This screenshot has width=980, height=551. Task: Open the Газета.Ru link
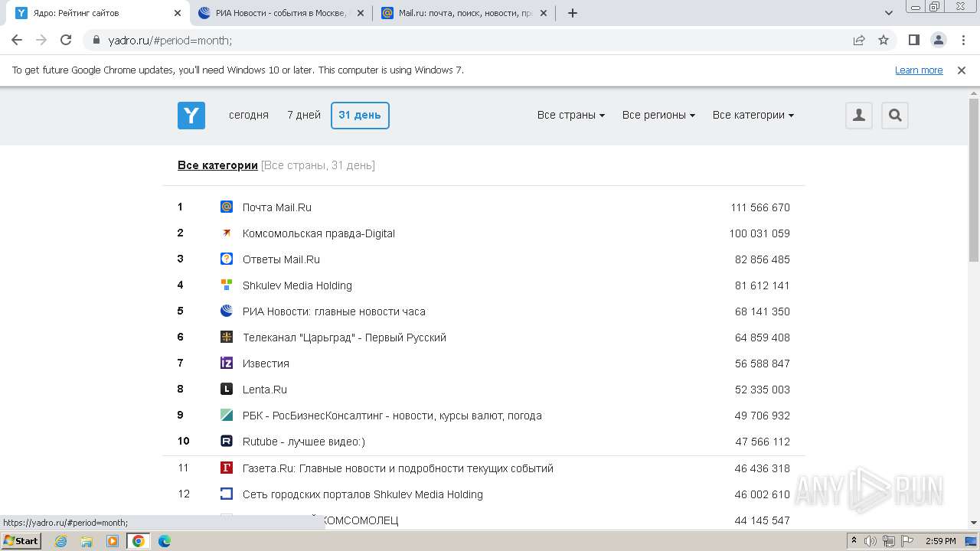coord(398,468)
